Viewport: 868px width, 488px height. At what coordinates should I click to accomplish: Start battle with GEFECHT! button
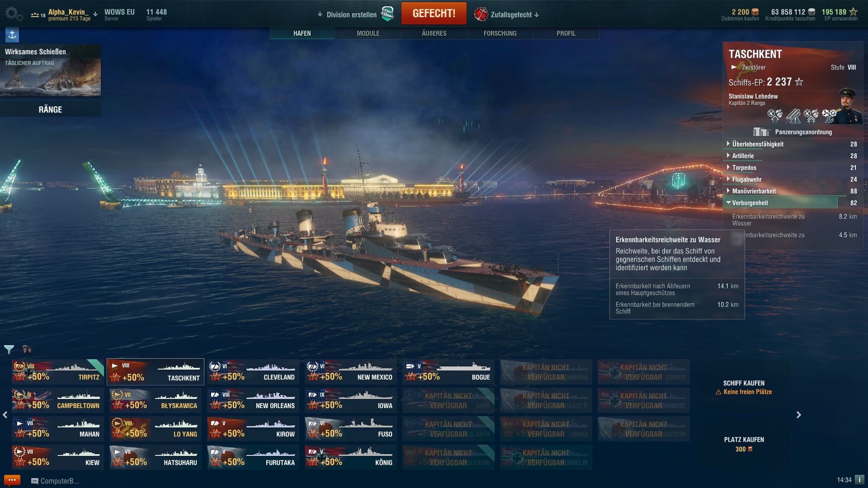[x=434, y=14]
